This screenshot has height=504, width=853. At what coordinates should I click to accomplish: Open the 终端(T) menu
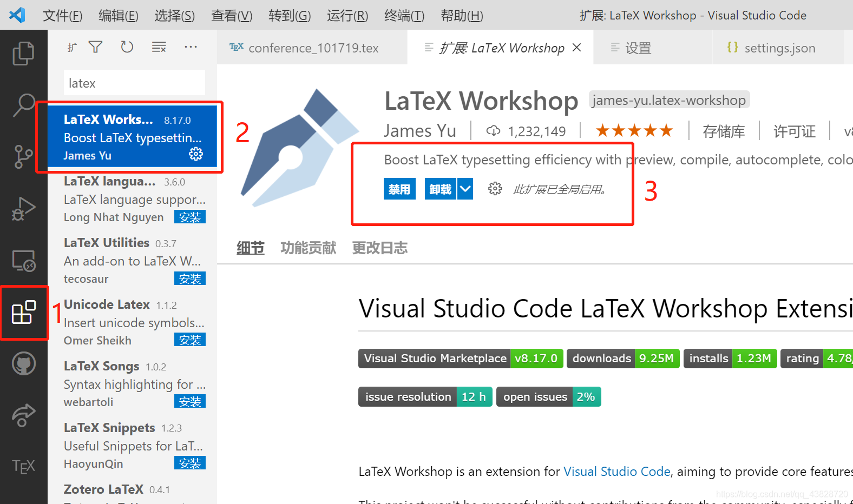point(404,15)
